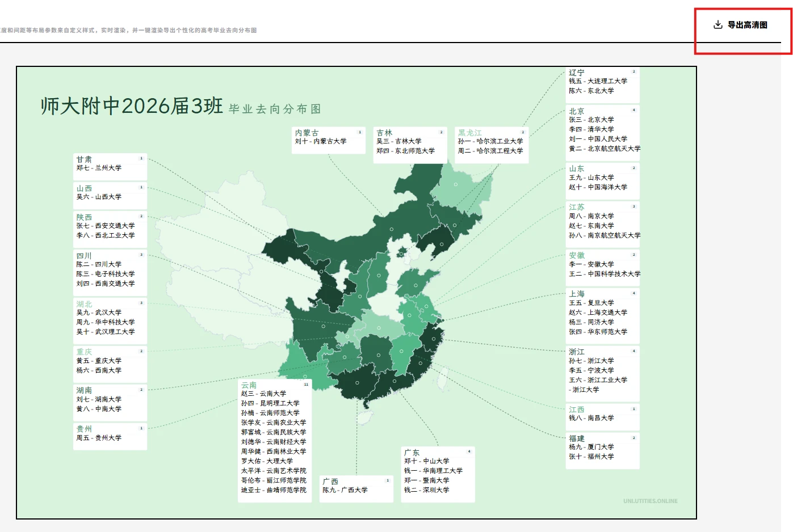This screenshot has height=532, width=793.
Task: Click the entry 黄八 - 中南大学
Action: tap(99, 409)
